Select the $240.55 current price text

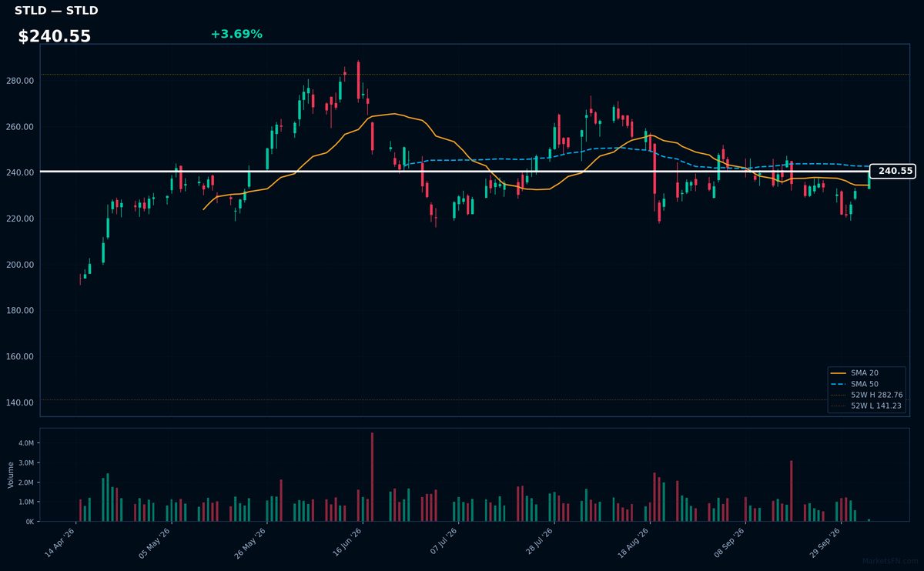(x=54, y=36)
